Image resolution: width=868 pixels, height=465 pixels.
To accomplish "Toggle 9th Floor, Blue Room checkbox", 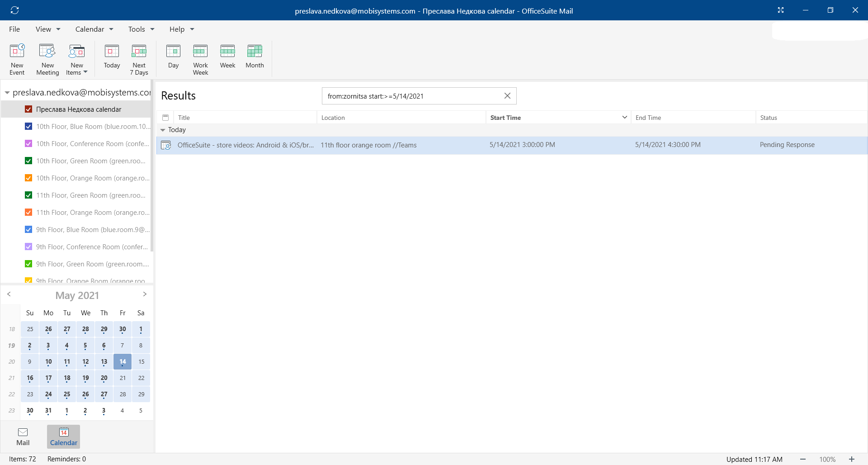I will pos(28,230).
